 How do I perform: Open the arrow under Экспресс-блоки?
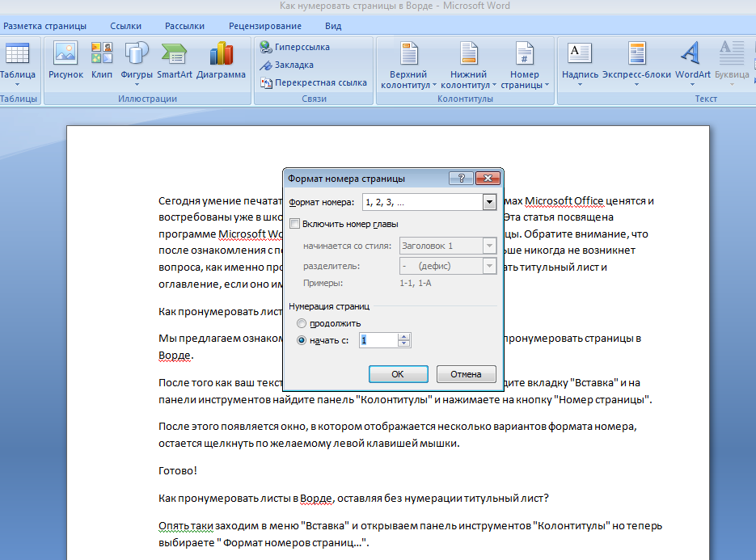[636, 85]
